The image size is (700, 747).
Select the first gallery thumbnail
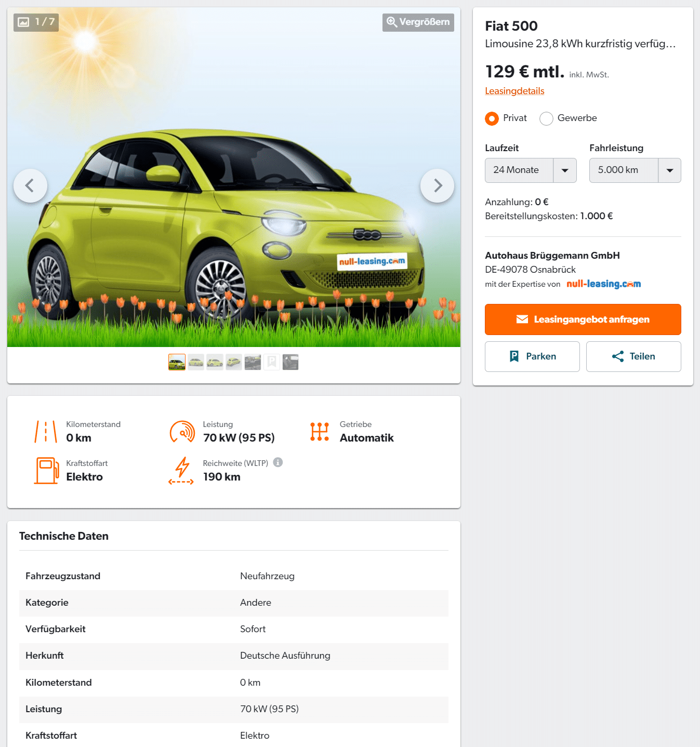(177, 362)
